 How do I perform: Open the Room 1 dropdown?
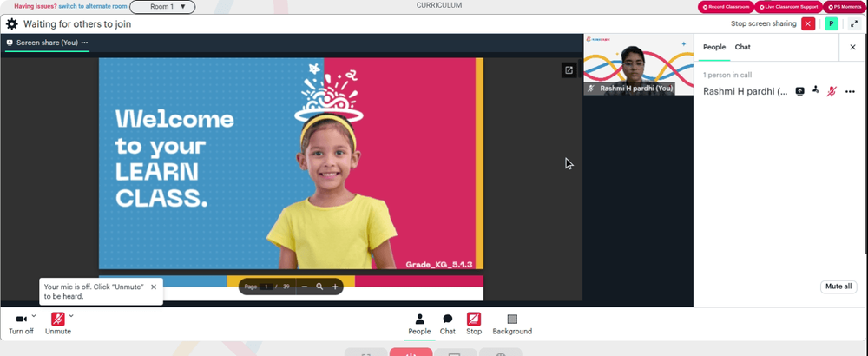click(162, 7)
